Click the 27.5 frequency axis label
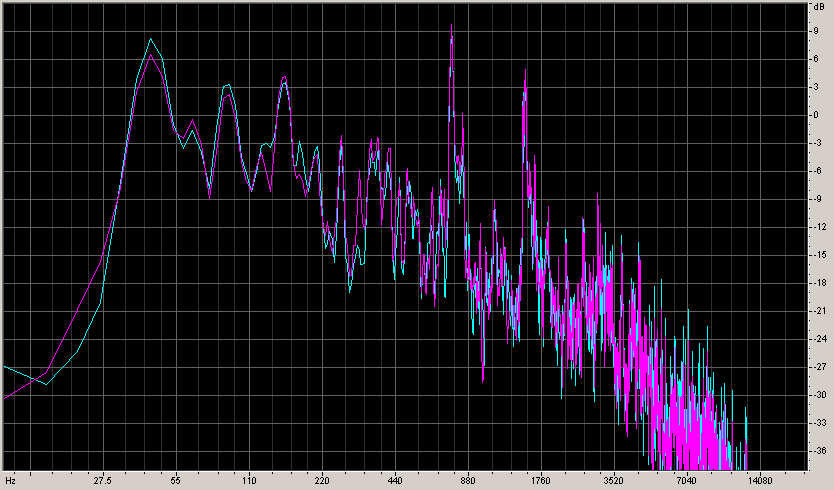This screenshot has height=490, width=834. point(103,481)
